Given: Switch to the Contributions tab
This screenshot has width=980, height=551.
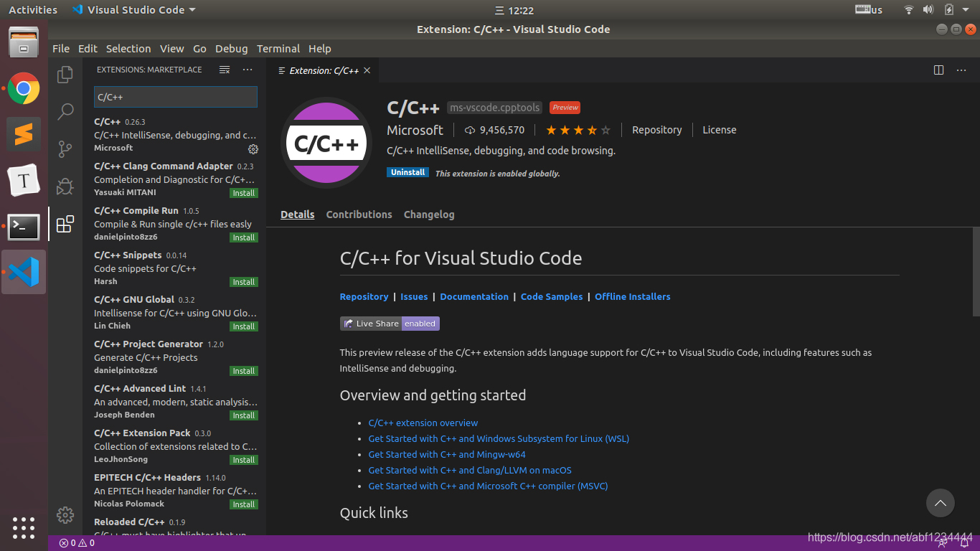Looking at the screenshot, I should (x=359, y=215).
